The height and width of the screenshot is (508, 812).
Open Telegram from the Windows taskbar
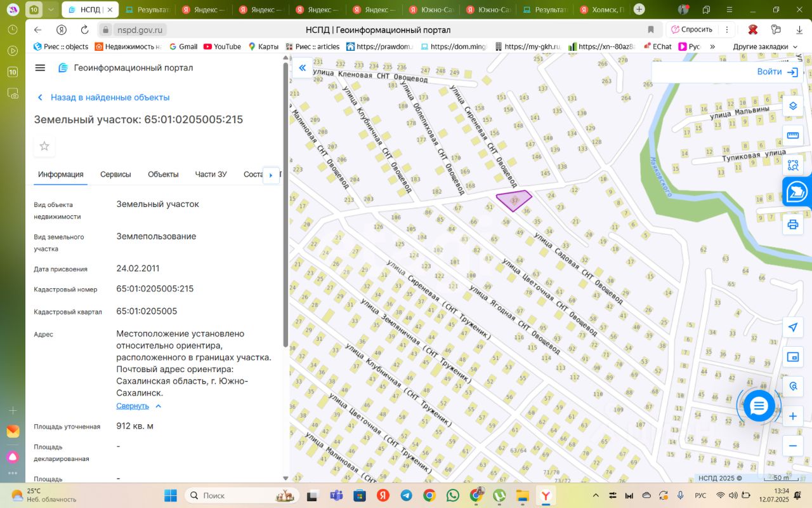pyautogui.click(x=406, y=495)
